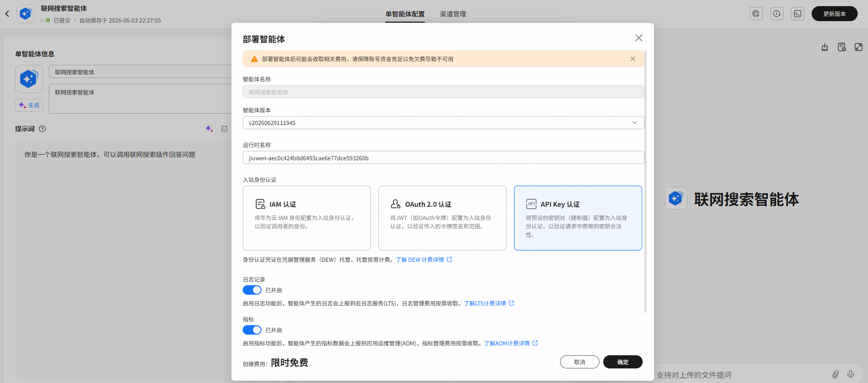This screenshot has height=383, width=868.
Task: Expand the preview panel to fullscreen
Action: 859,47
